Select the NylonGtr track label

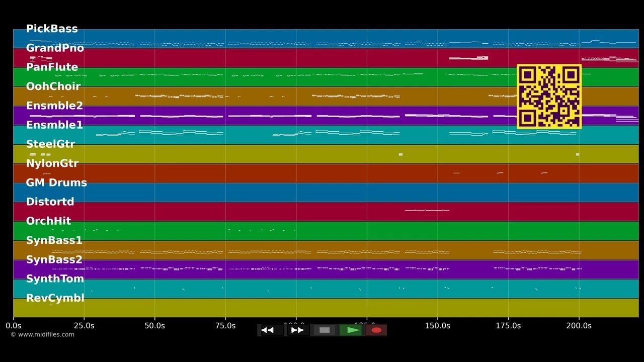pyautogui.click(x=52, y=163)
